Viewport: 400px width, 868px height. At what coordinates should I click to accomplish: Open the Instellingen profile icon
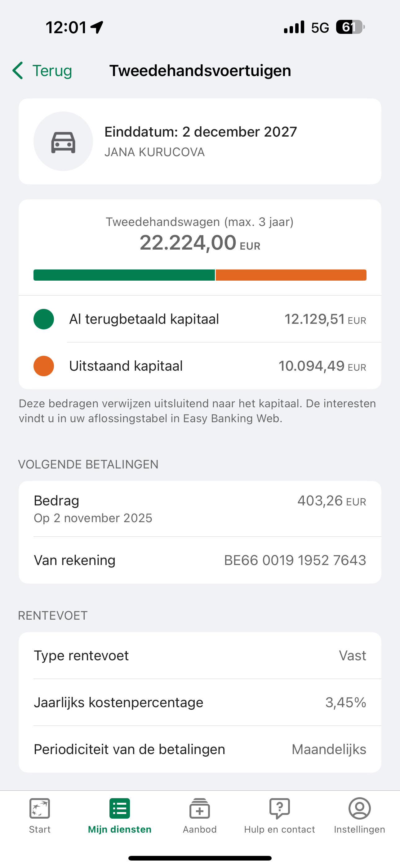point(359,808)
